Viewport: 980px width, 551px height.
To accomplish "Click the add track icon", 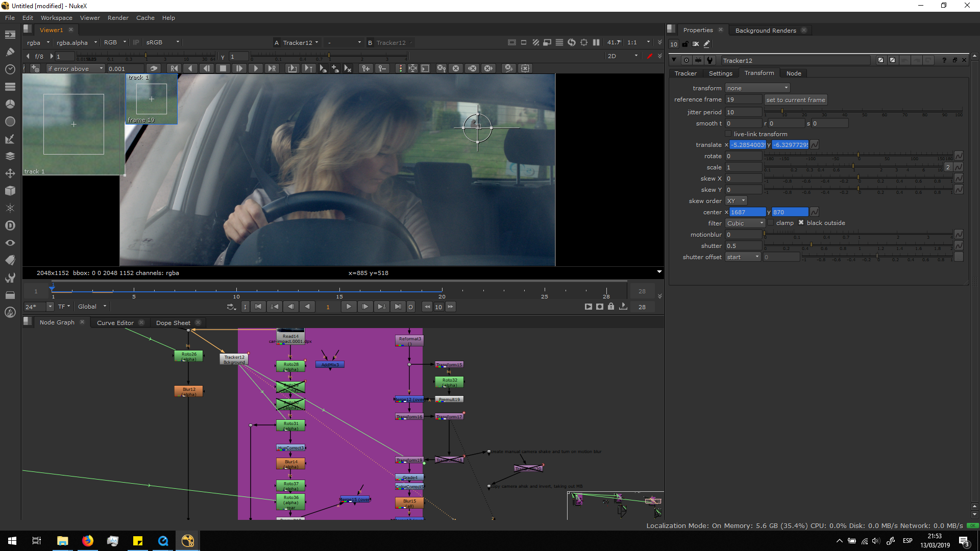I will tap(35, 68).
